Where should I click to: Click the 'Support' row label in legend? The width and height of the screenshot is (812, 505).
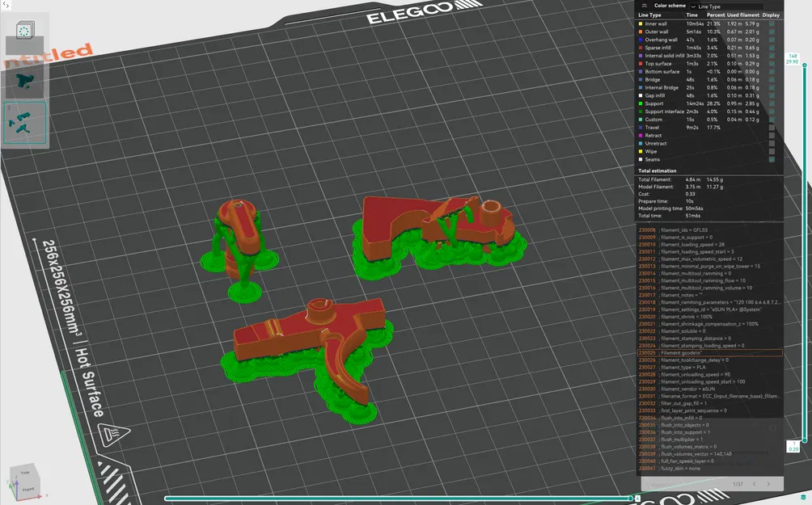click(x=654, y=103)
